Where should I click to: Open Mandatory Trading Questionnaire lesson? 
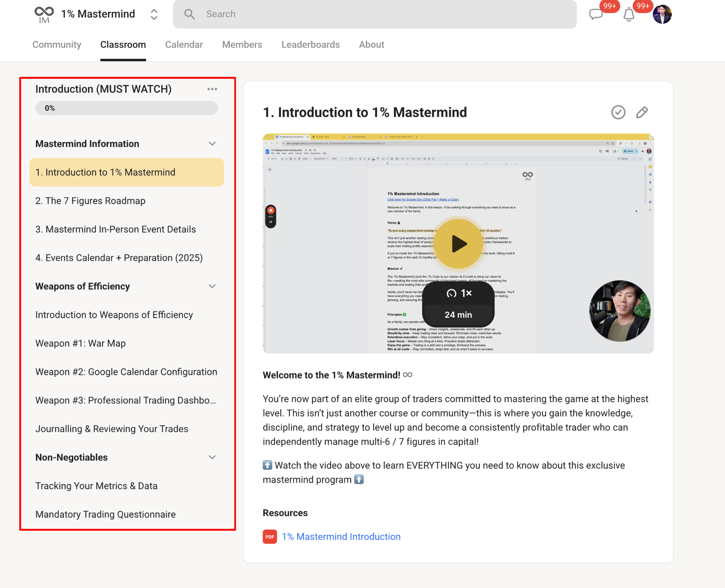coord(127,514)
